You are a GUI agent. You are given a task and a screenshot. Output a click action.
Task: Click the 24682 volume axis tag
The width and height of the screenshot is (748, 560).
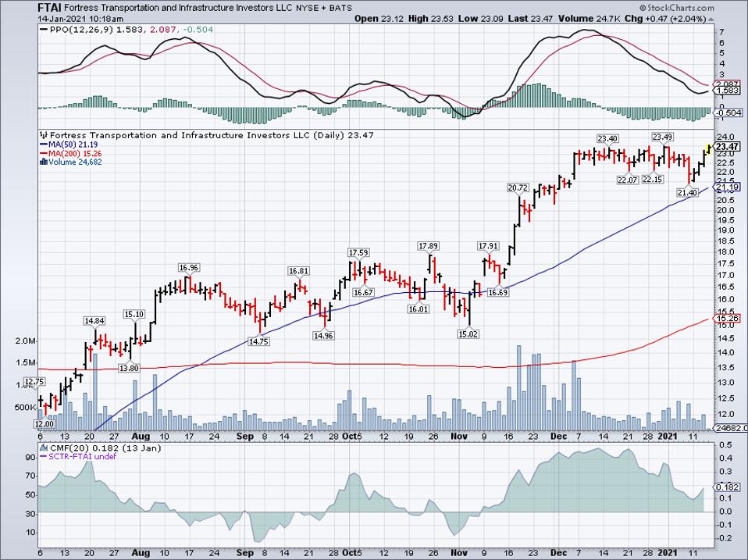(x=730, y=428)
